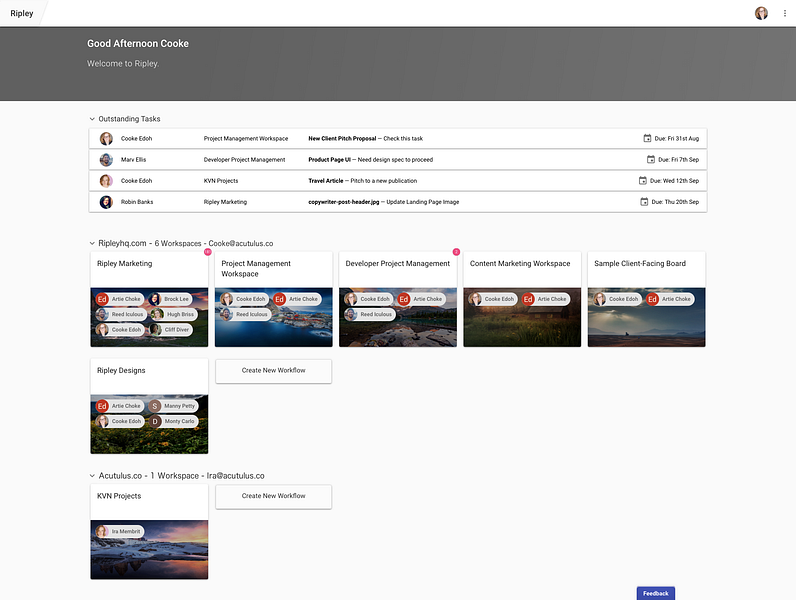Open the Developer Project Management title
796x600 pixels.
(397, 263)
